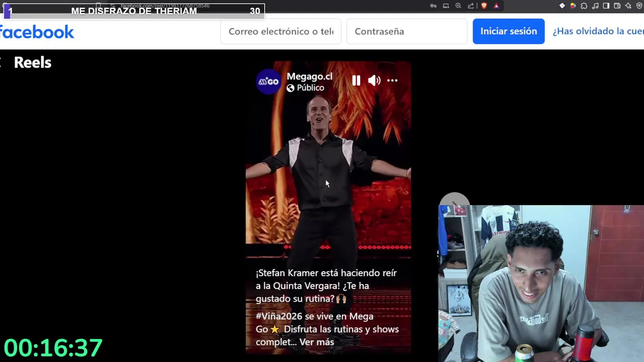Image resolution: width=644 pixels, height=362 pixels.
Task: Open the ¿Has olvidado la cuenta? link
Action: [x=598, y=31]
